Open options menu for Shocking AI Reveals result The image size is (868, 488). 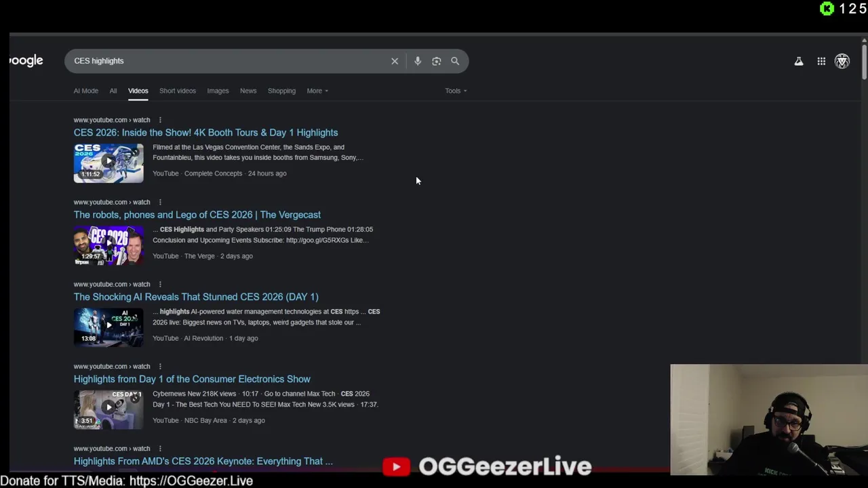[x=160, y=284]
